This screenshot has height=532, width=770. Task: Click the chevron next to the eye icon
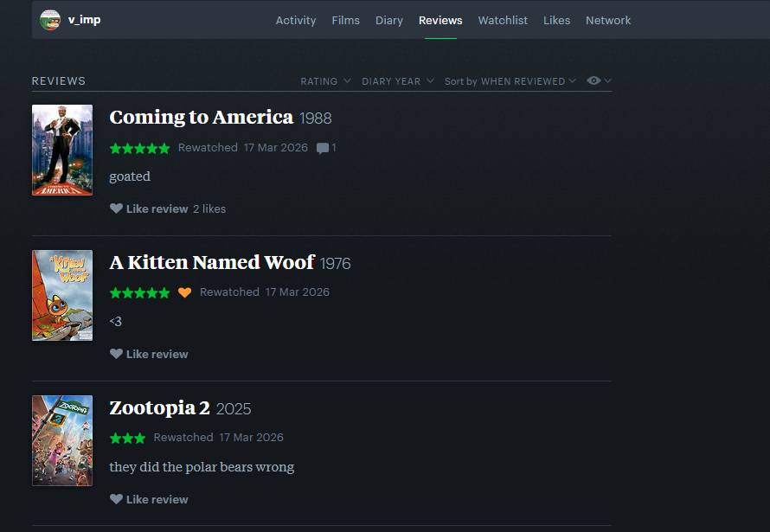(608, 80)
